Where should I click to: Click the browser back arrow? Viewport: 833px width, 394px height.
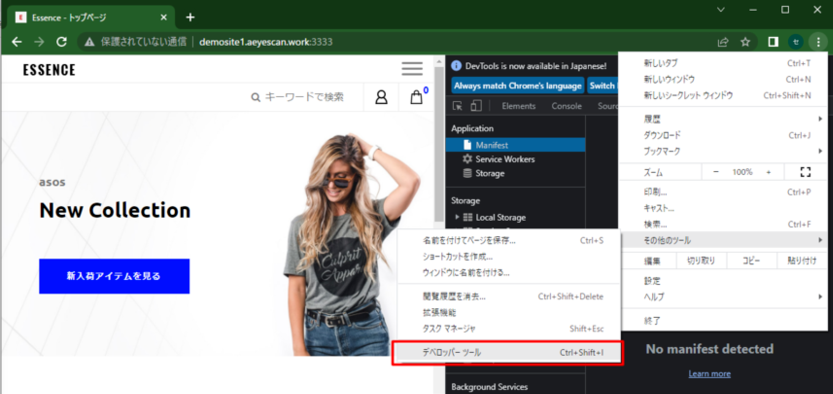17,42
